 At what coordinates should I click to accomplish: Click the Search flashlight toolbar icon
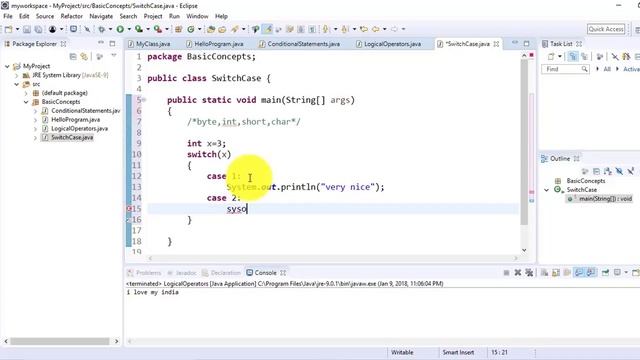[x=235, y=29]
